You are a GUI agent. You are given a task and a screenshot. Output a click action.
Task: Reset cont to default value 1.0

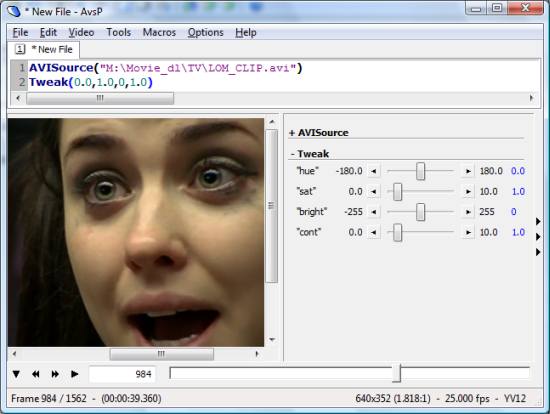pyautogui.click(x=518, y=232)
